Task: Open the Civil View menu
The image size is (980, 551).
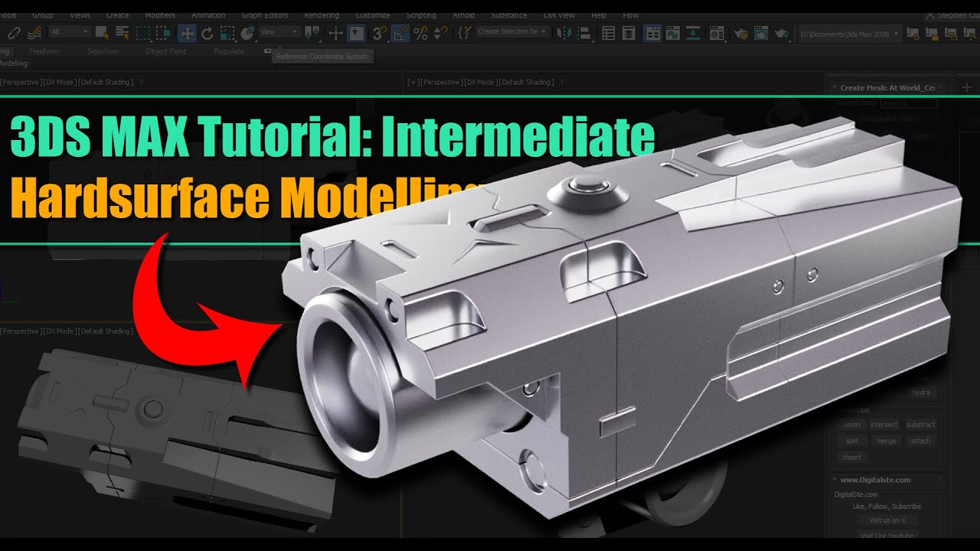Action: pos(560,15)
